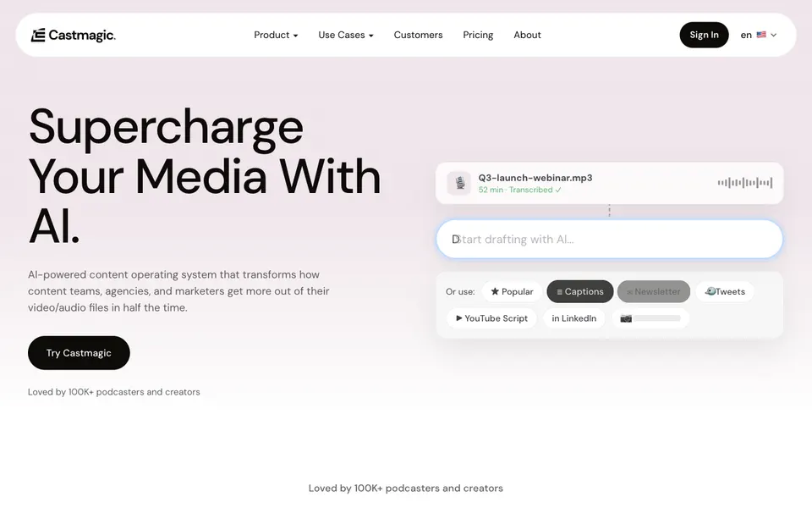Go to the Customers page
The width and height of the screenshot is (812, 508).
click(x=418, y=35)
